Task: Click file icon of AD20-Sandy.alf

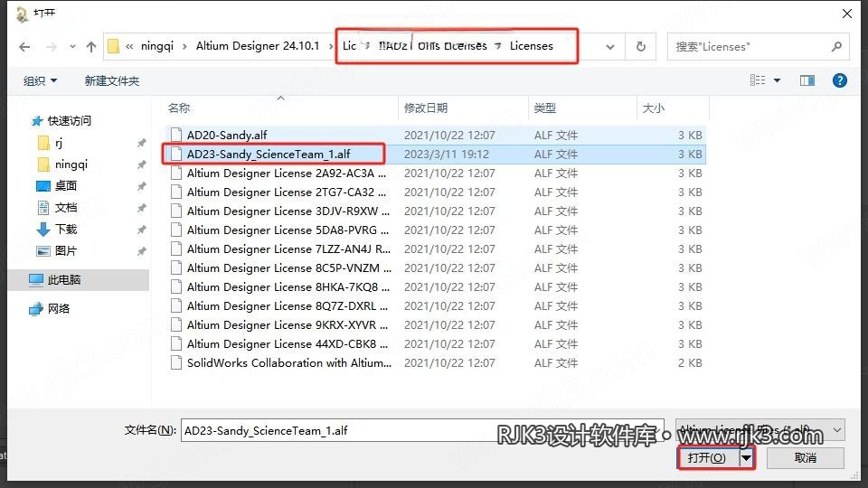Action: pyautogui.click(x=176, y=135)
